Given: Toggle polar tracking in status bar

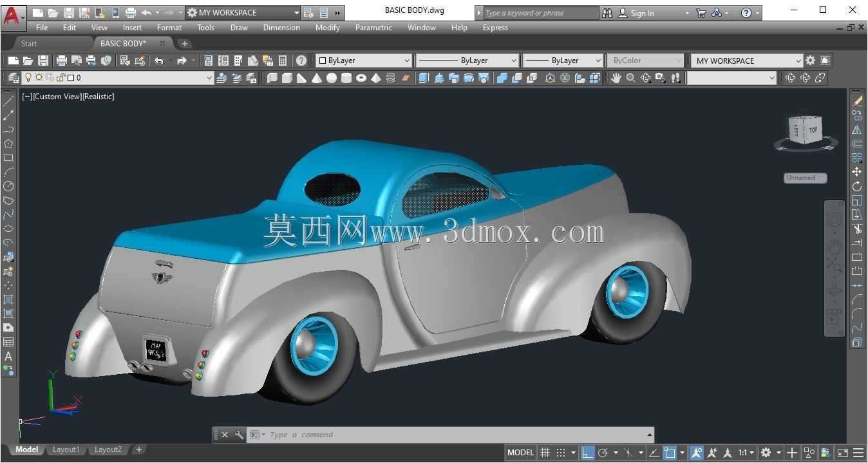Looking at the screenshot, I should tap(603, 453).
